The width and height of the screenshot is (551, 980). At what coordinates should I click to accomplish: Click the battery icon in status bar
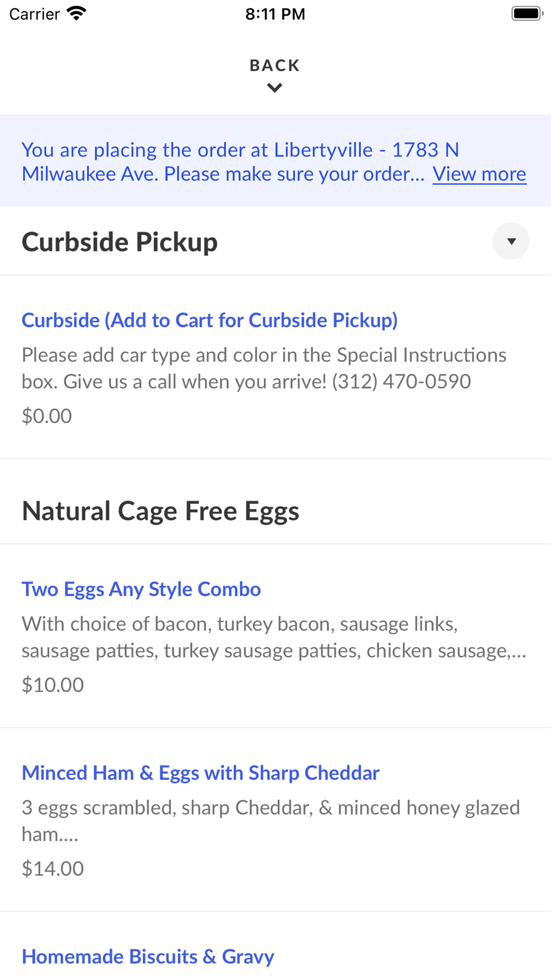click(x=527, y=14)
